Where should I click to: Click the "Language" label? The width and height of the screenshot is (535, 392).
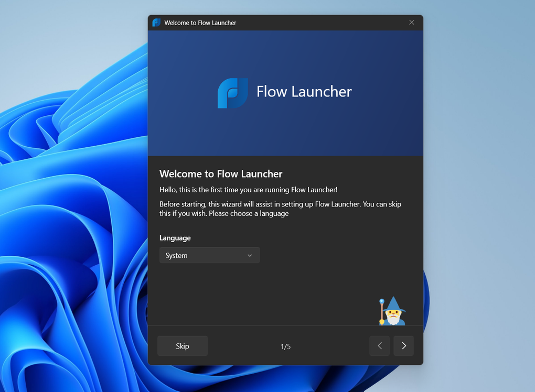175,238
